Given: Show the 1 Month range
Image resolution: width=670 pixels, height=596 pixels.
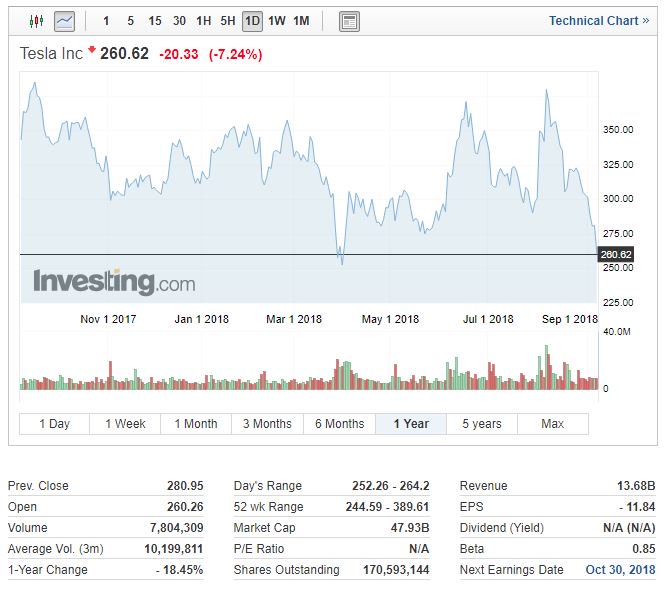Looking at the screenshot, I should click(196, 424).
